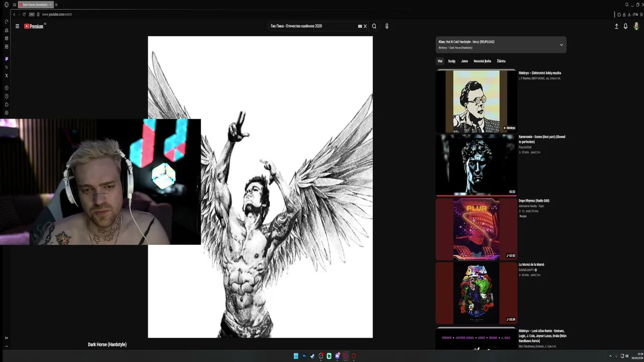
Task: Open the Create upload icon
Action: tap(616, 26)
